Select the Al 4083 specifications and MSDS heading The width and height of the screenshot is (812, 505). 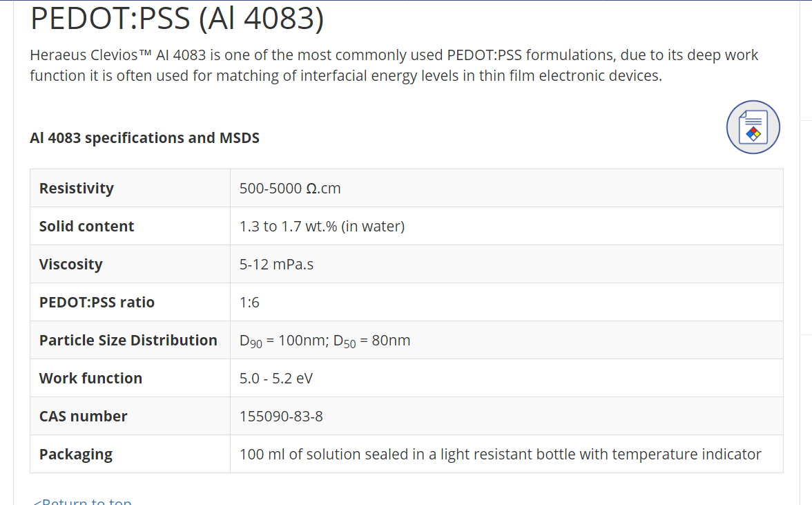144,137
